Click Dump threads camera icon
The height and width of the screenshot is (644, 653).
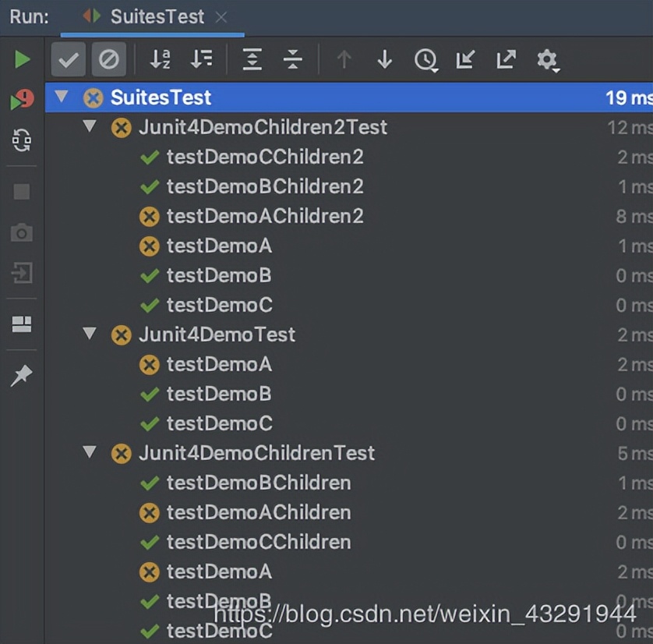pyautogui.click(x=22, y=232)
